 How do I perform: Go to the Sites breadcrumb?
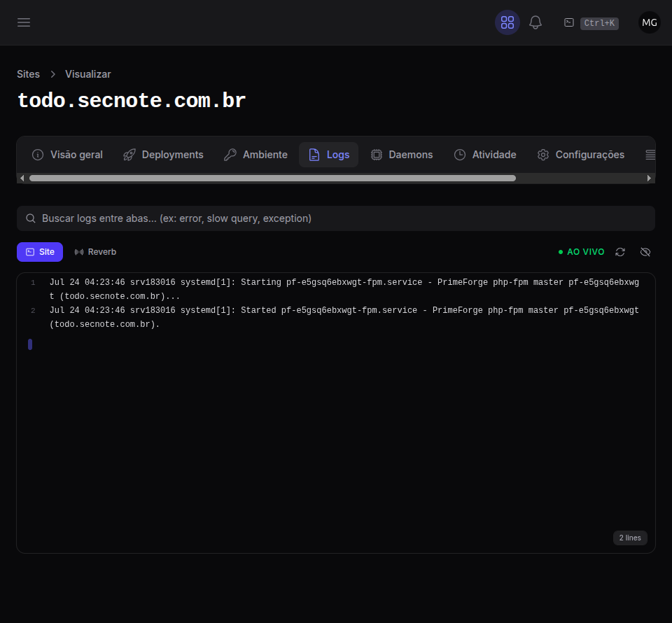[x=28, y=74]
